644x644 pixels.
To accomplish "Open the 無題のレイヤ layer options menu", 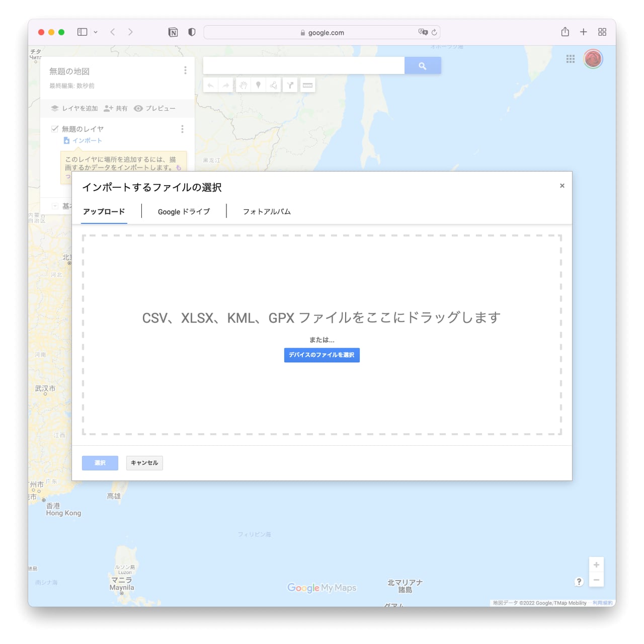I will (182, 129).
